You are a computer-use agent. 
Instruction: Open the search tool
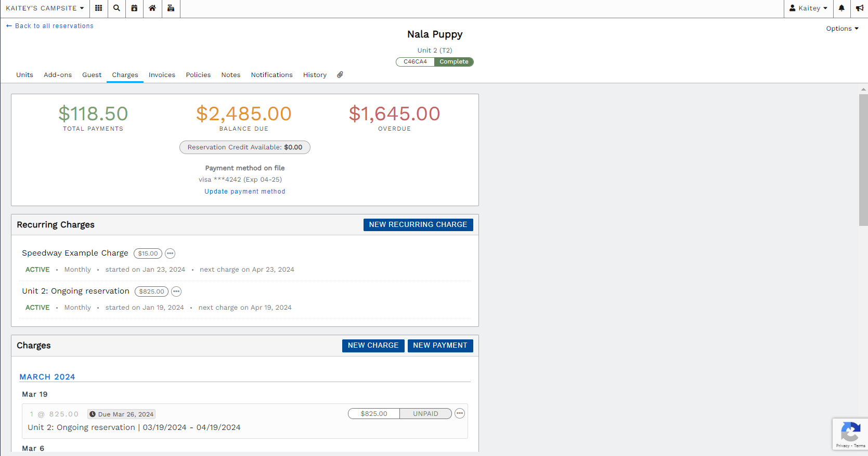coord(116,8)
